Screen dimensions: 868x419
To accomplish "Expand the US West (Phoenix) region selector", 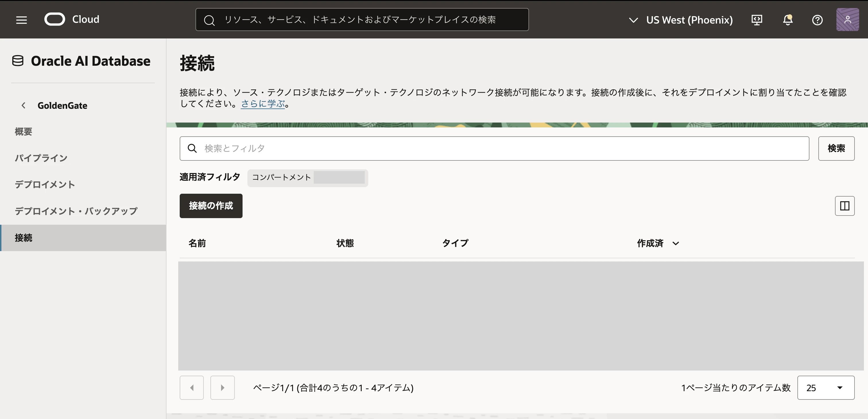I will (680, 20).
